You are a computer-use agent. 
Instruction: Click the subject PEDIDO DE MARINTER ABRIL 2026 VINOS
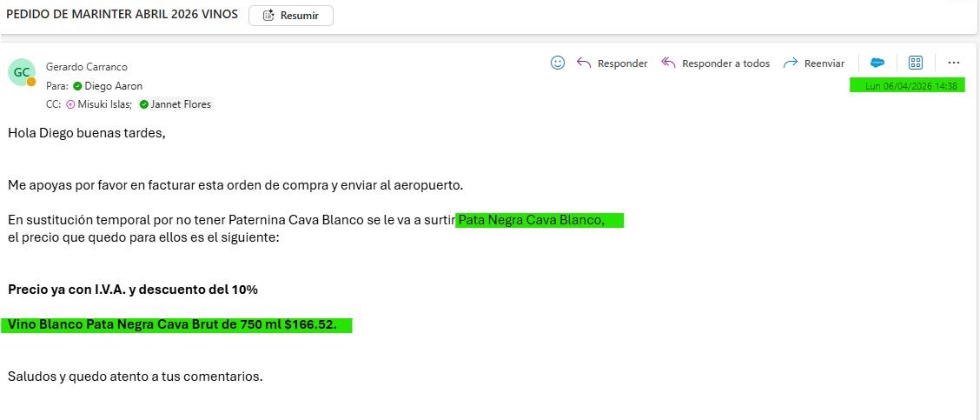coord(122,15)
